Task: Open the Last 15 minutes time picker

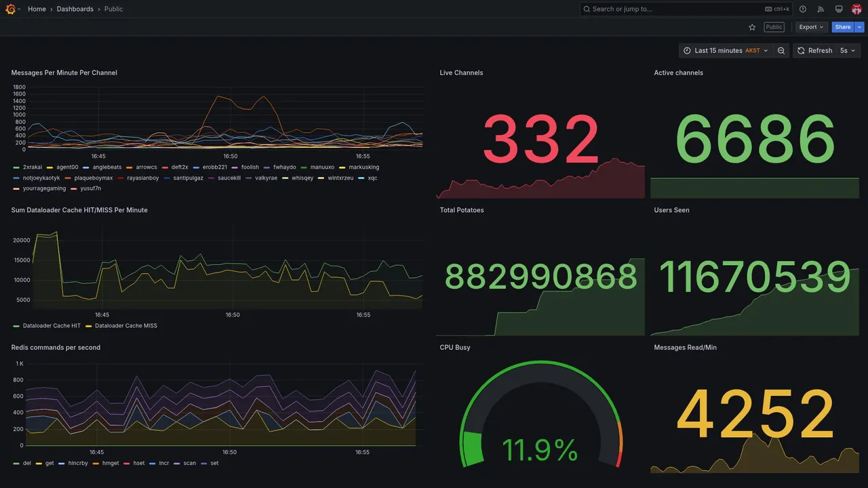Action: [x=726, y=51]
